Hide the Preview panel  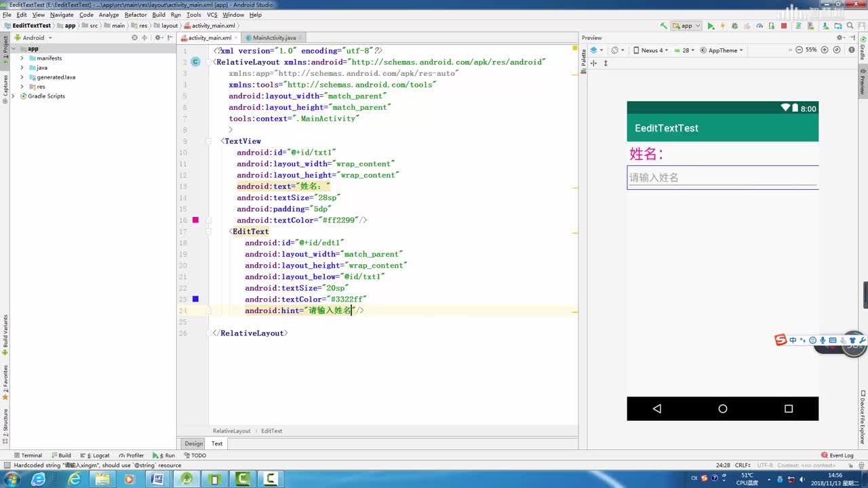click(852, 37)
